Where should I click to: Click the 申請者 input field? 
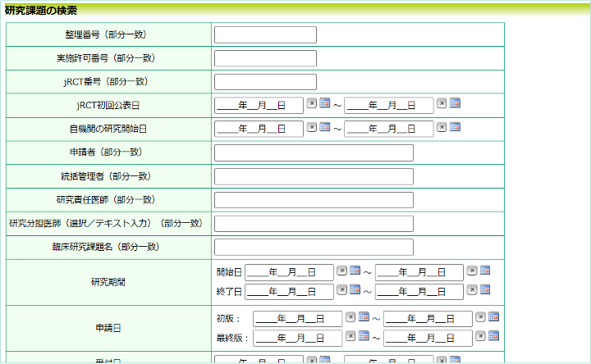[313, 153]
